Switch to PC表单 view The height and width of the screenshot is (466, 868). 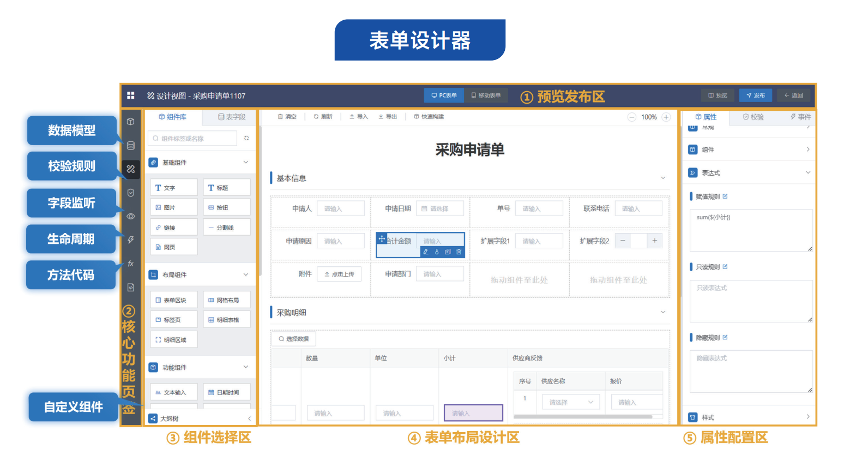(x=444, y=95)
